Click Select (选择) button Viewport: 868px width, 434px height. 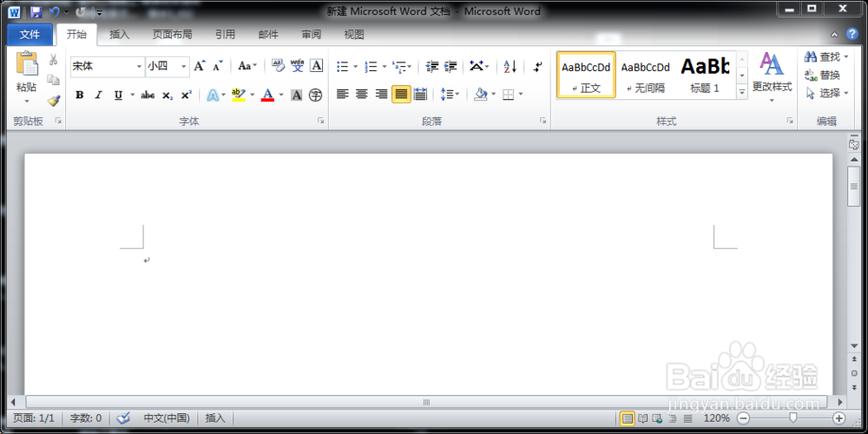tap(826, 94)
